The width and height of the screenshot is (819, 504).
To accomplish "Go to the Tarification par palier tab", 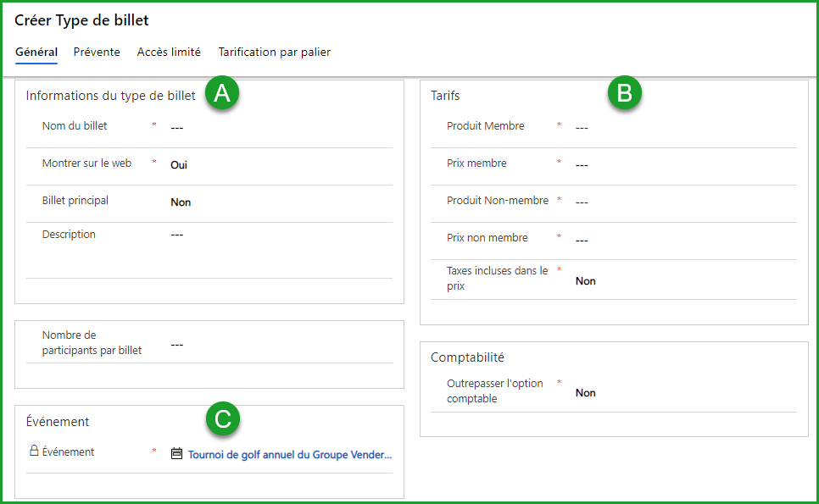I will pos(274,53).
